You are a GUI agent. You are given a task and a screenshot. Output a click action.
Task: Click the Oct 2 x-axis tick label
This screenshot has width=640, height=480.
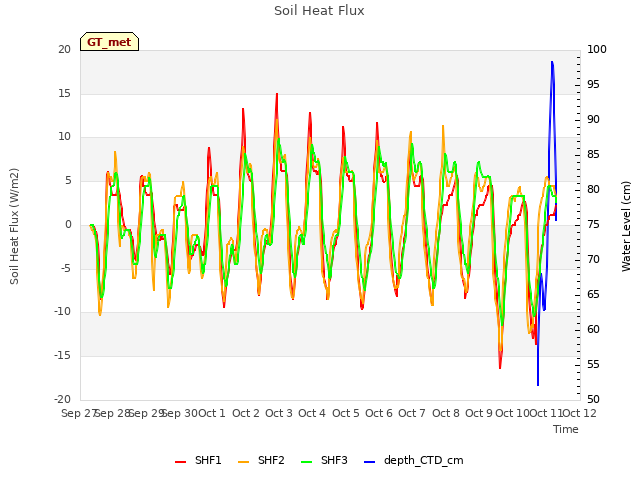click(246, 413)
